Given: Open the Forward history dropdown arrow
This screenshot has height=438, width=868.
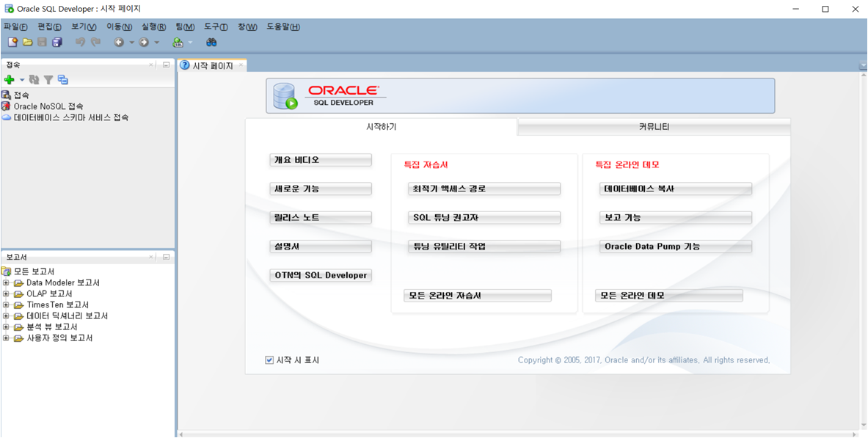Looking at the screenshot, I should 157,42.
